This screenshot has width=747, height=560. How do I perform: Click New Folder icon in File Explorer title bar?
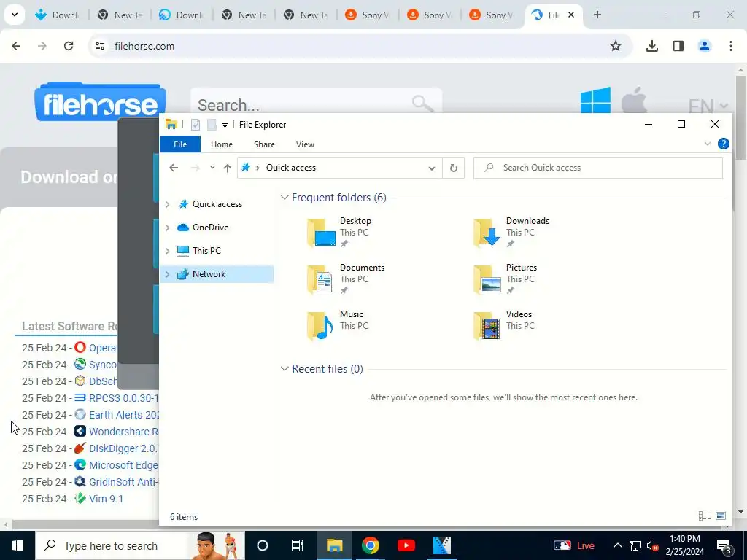[212, 125]
